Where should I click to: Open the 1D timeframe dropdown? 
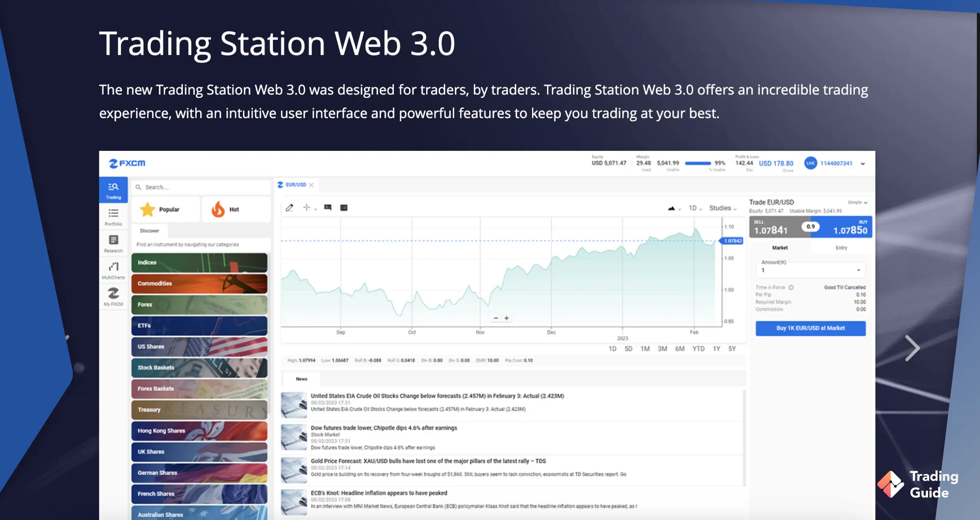click(695, 208)
